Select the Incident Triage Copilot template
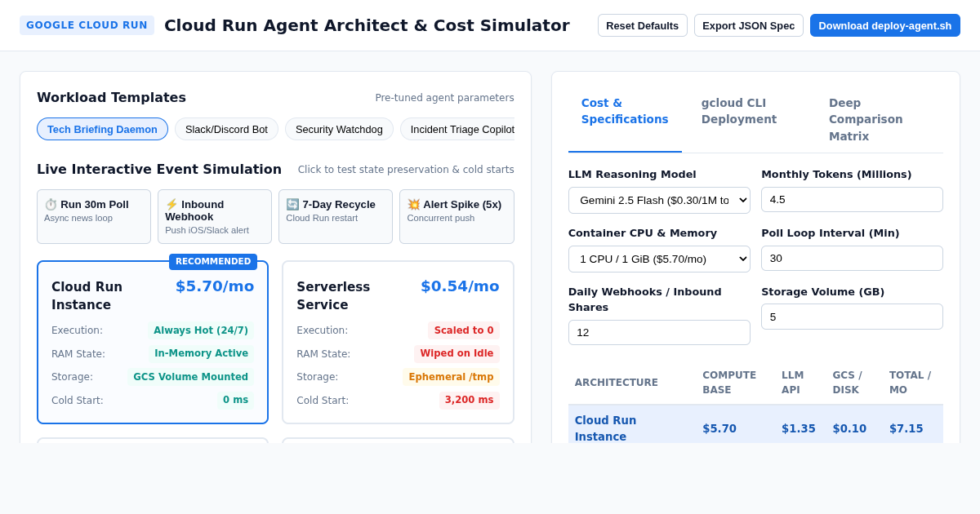This screenshot has width=980, height=514. 457,129
